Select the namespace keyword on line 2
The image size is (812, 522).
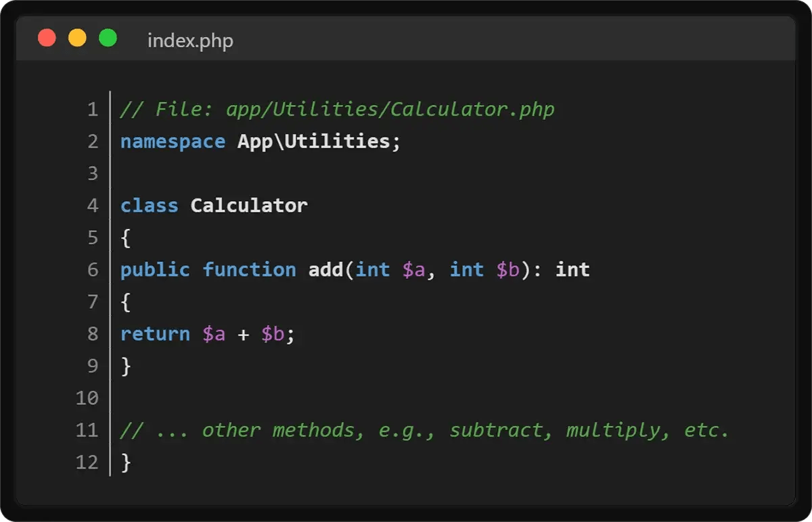173,141
